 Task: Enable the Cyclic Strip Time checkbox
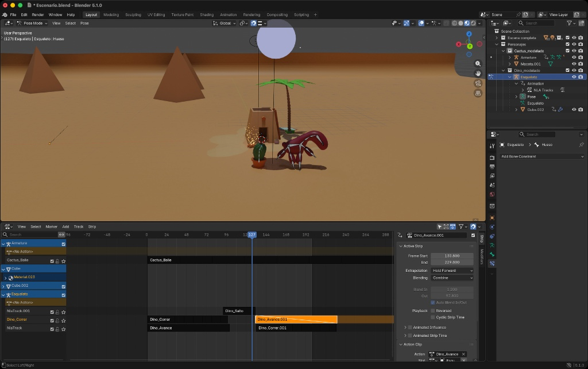point(433,317)
